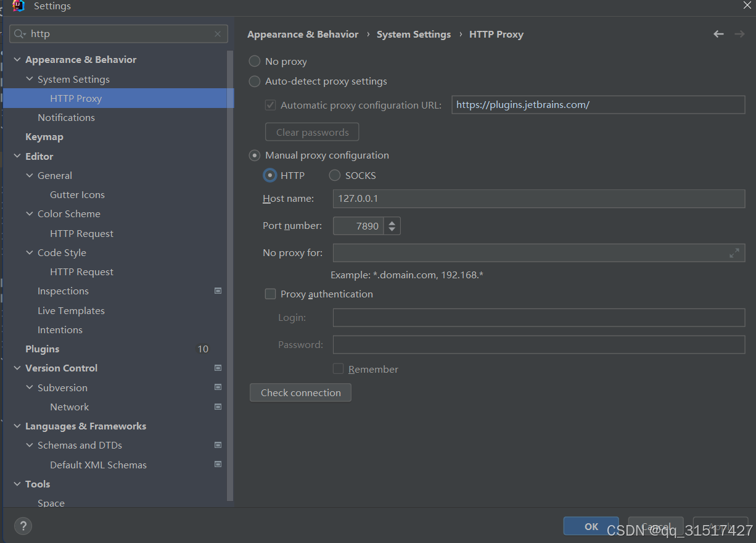Choose the HTTP proxy type
Screen dimensions: 756x543
(269, 175)
